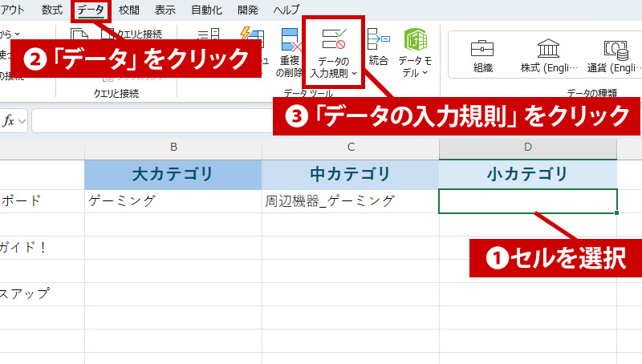The image size is (642, 364).
Task: Click the 大カテゴリ header cell
Action: pyautogui.click(x=173, y=175)
